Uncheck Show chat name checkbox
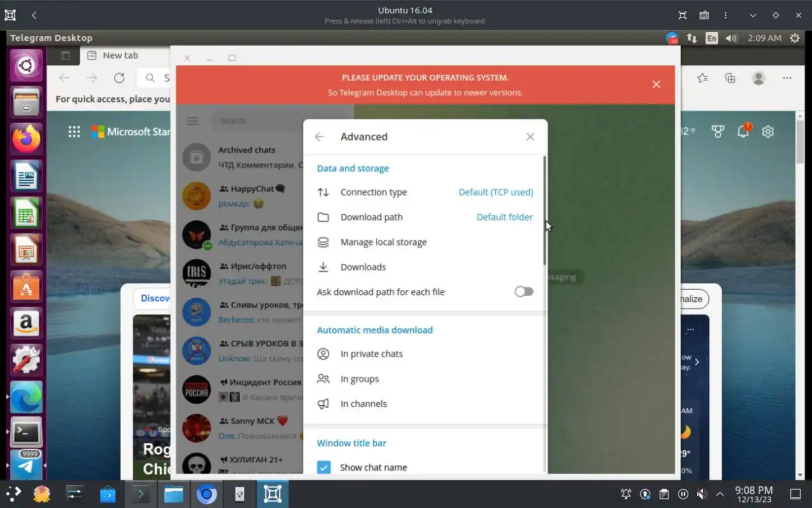This screenshot has width=812, height=508. 324,467
